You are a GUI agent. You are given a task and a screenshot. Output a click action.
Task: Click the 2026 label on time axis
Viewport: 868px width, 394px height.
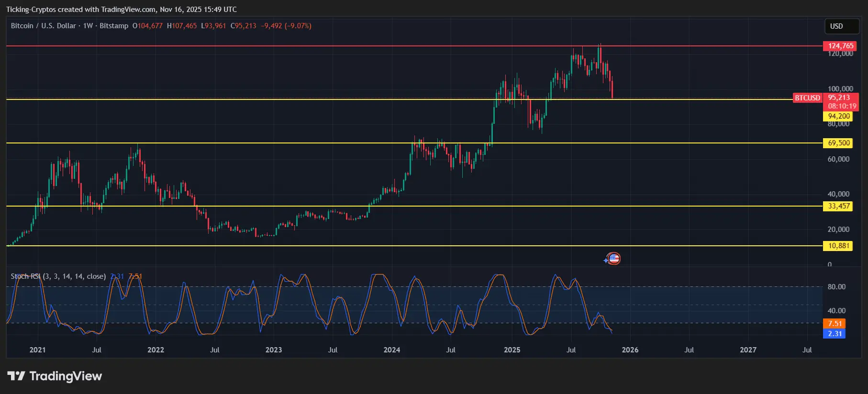pos(630,350)
